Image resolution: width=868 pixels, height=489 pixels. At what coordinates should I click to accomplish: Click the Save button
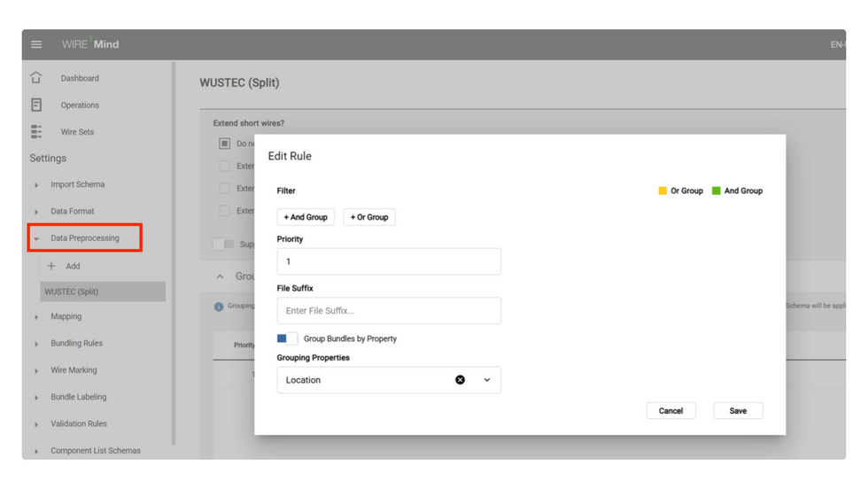pyautogui.click(x=738, y=411)
